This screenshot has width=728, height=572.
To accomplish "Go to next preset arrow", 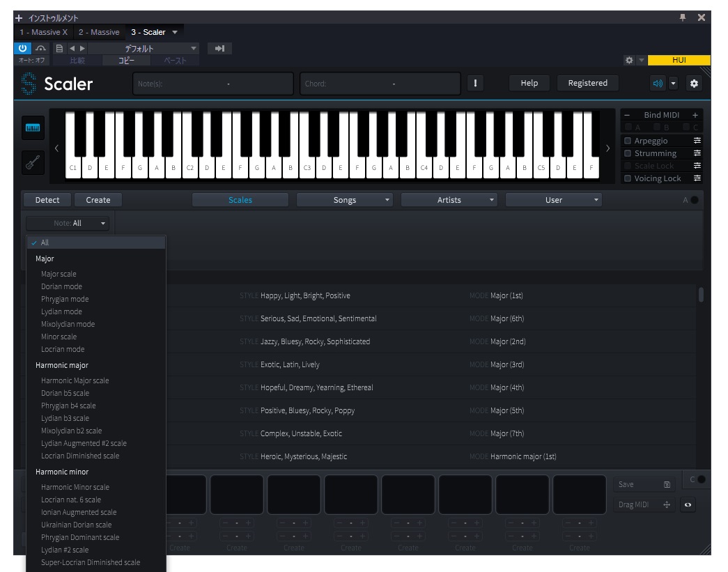I will (x=82, y=48).
